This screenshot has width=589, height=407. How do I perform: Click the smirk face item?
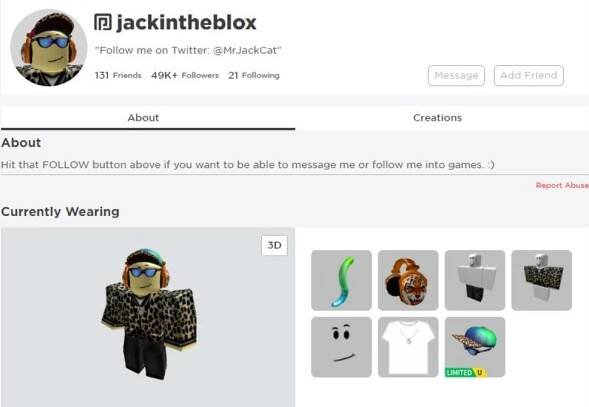pyautogui.click(x=341, y=347)
